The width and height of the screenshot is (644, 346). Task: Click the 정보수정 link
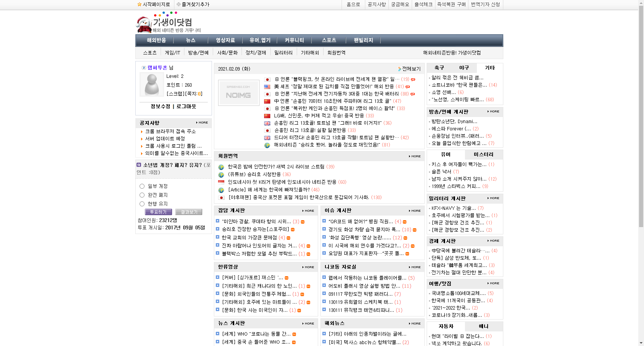tap(161, 106)
